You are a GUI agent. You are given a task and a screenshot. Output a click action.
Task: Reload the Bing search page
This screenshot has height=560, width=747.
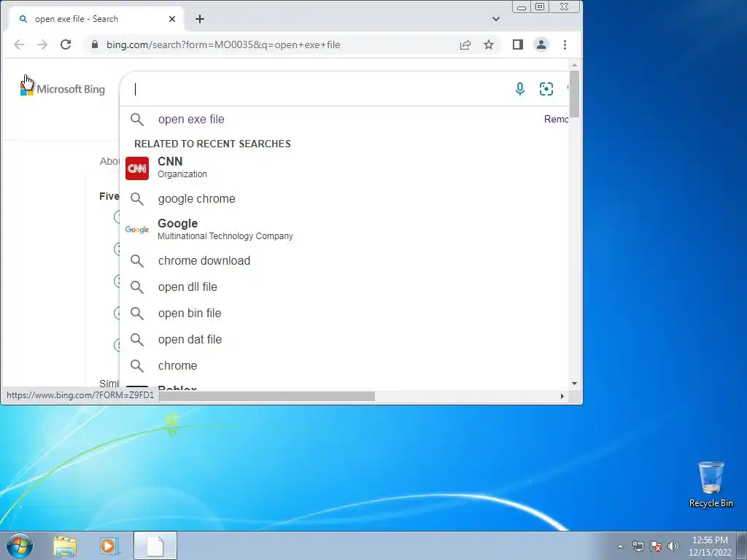(66, 44)
